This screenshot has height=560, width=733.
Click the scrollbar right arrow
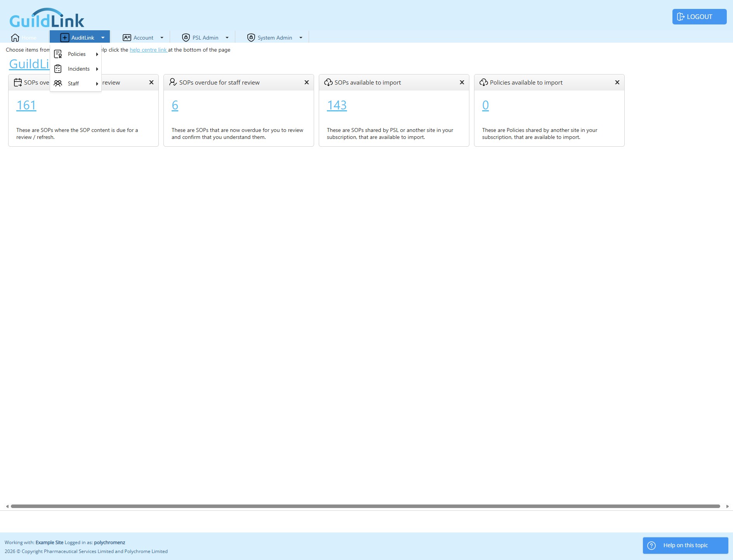pyautogui.click(x=727, y=506)
